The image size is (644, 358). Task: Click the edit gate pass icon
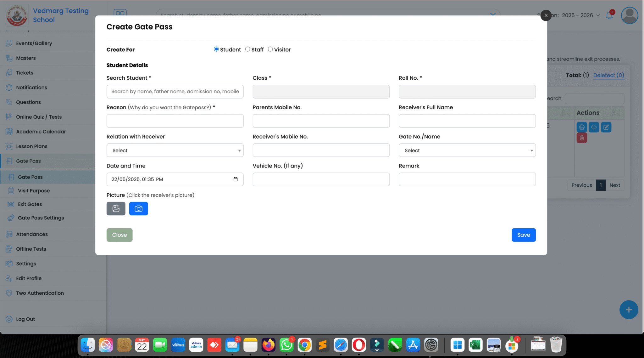click(x=606, y=127)
